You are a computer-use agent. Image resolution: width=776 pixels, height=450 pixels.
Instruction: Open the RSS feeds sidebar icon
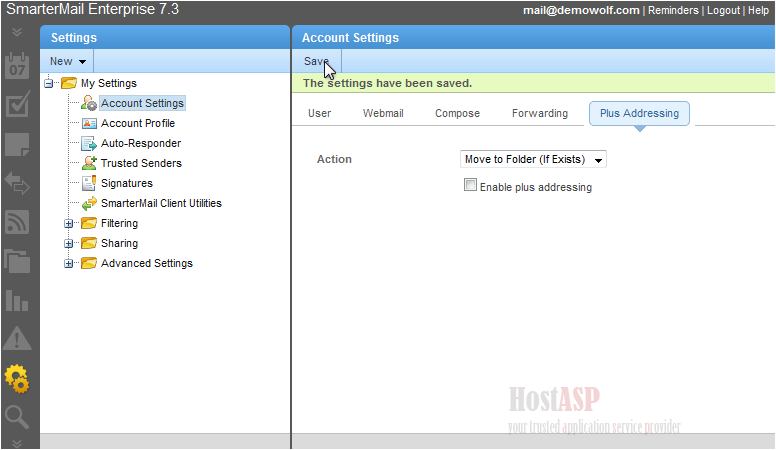click(x=17, y=222)
